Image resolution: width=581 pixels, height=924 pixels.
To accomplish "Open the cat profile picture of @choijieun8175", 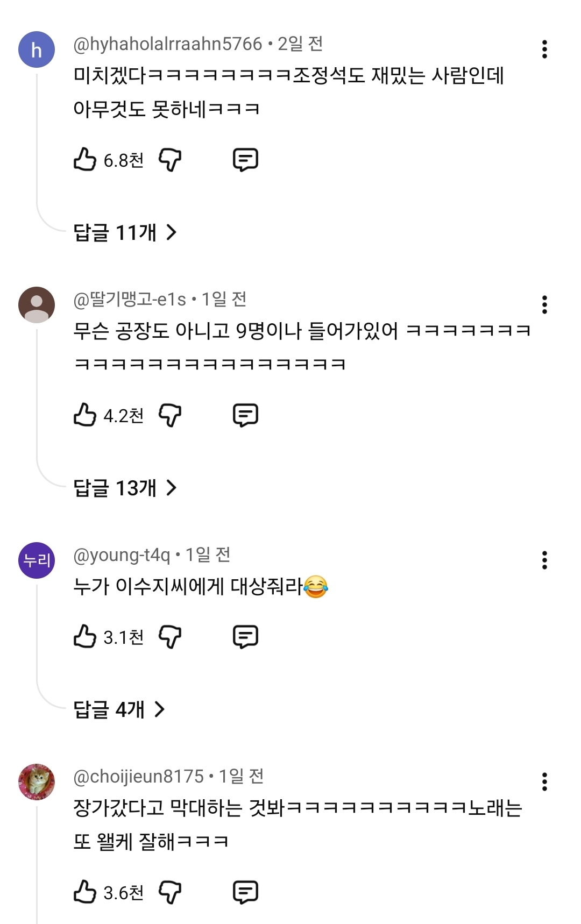I will tap(37, 781).
